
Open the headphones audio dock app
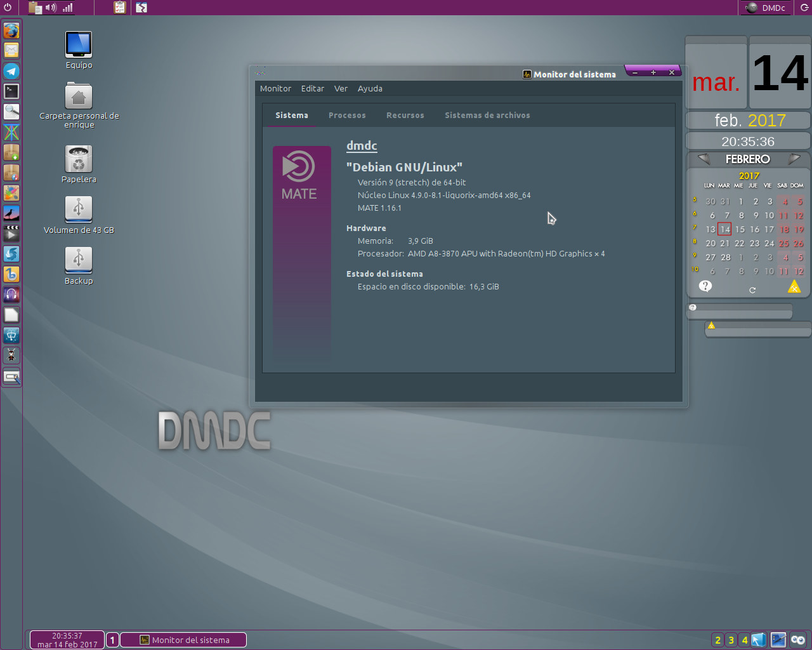(x=11, y=294)
